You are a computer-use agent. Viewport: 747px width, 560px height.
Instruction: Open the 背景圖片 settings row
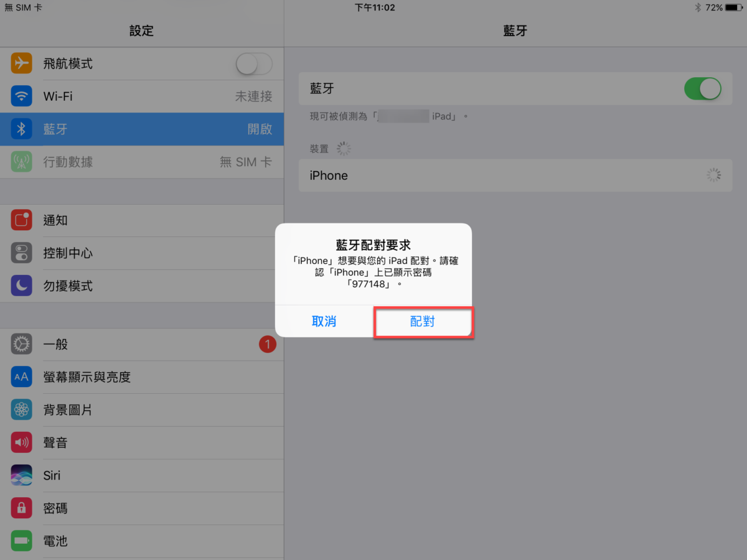click(x=142, y=410)
